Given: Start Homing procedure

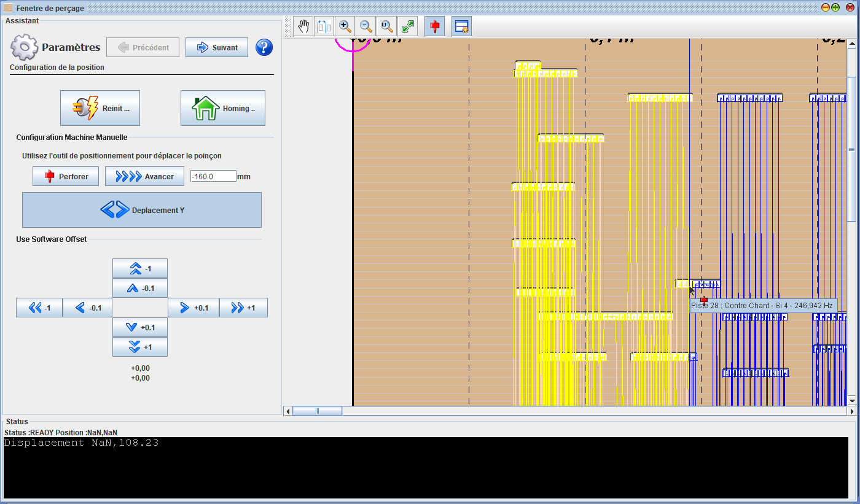Looking at the screenshot, I should pyautogui.click(x=222, y=108).
